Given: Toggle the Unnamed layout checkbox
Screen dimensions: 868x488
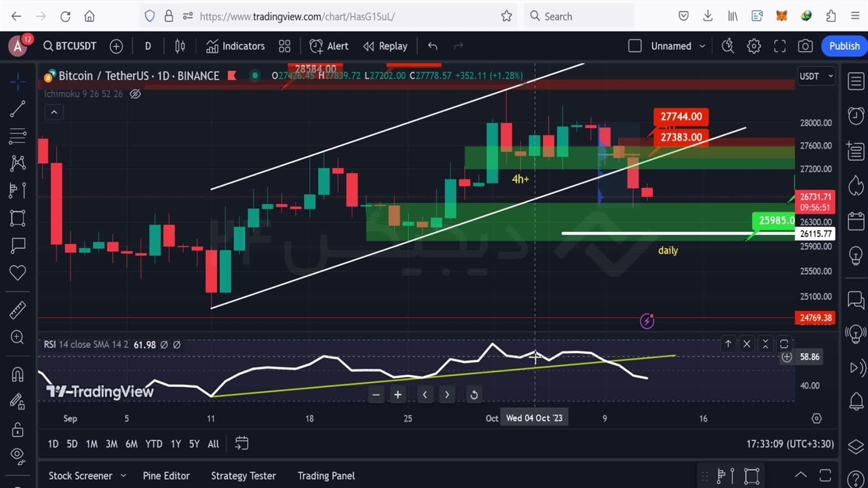Looking at the screenshot, I should pos(635,46).
